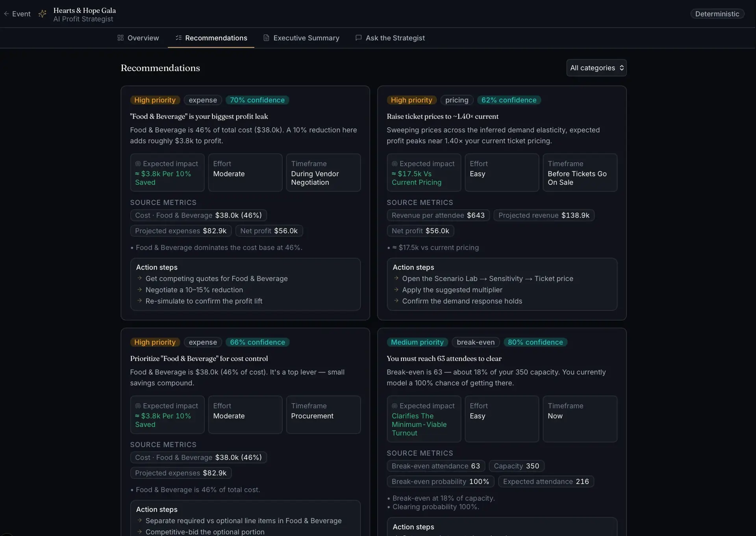Click the 'Open the Scenario Lab' action step
756x536 pixels.
[x=487, y=279]
